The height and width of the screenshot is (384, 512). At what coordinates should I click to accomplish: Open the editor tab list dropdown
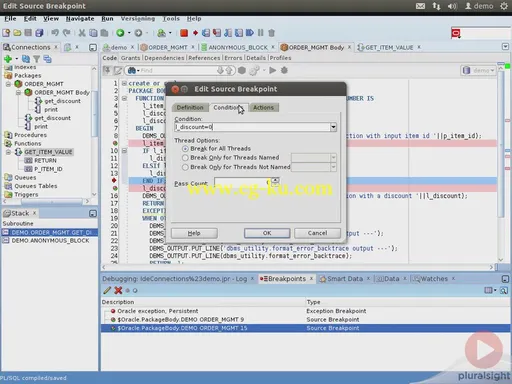[x=505, y=47]
